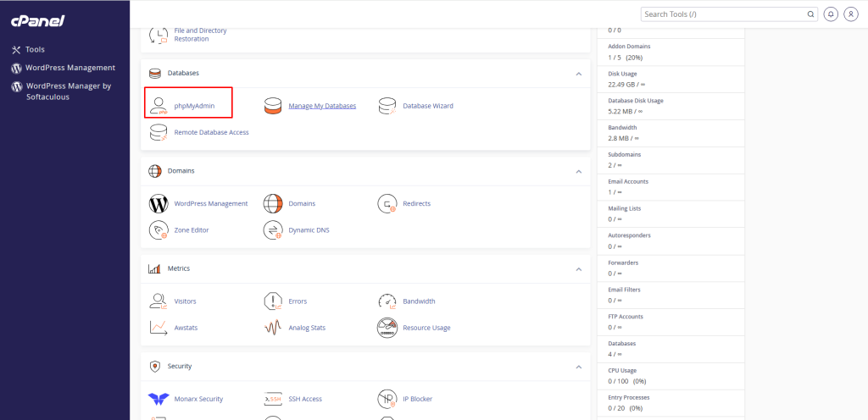The image size is (868, 420).
Task: Click the Remote Database Access link
Action: (211, 132)
